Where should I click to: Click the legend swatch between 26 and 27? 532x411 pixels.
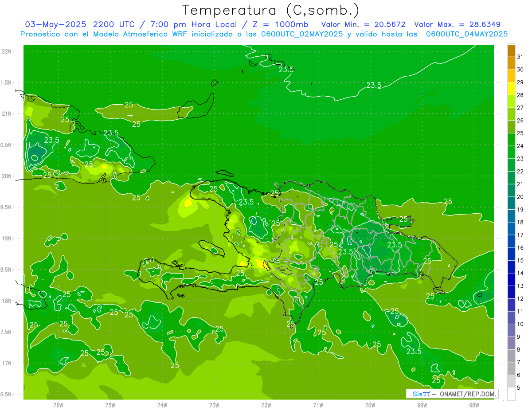pos(512,114)
